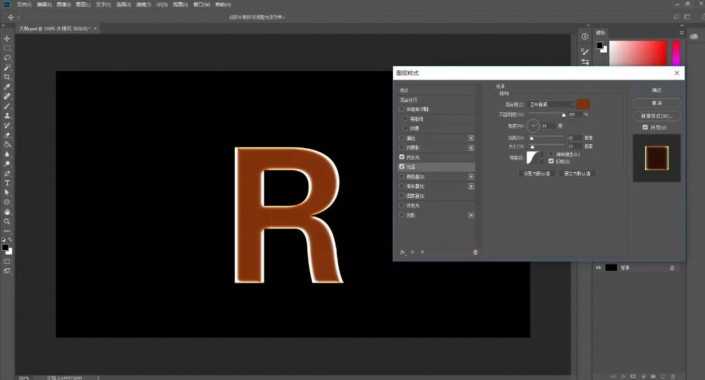Select the Horizontal Type tool
The width and height of the screenshot is (705, 380).
pos(7,183)
